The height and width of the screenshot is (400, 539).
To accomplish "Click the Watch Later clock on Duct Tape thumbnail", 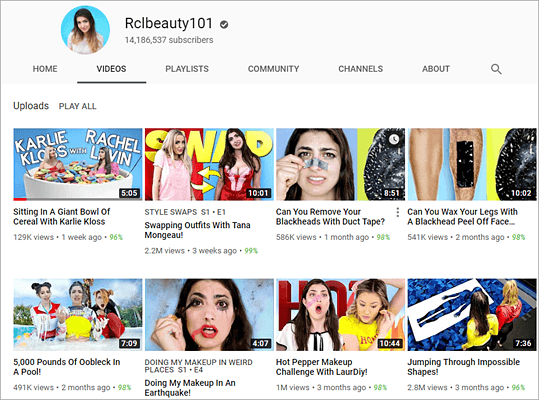I will (394, 139).
